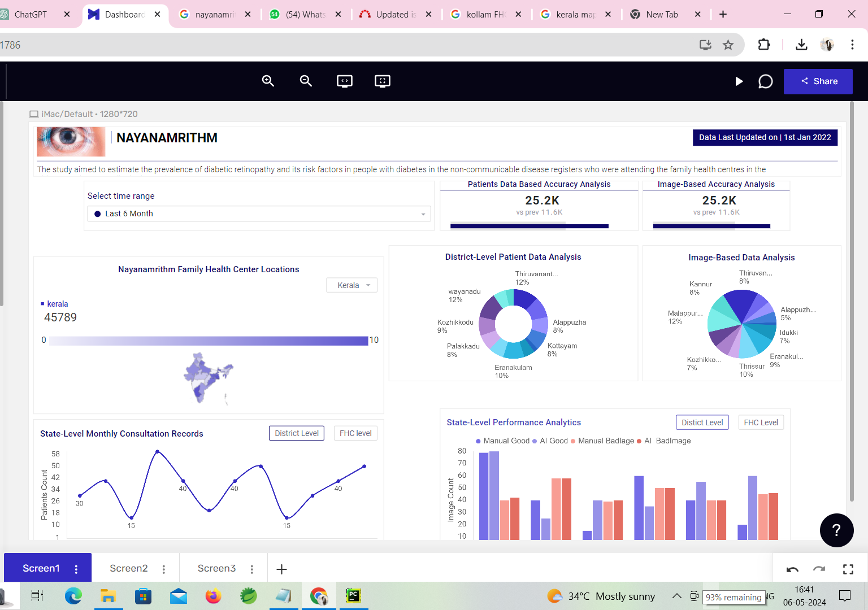Image resolution: width=868 pixels, height=610 pixels.
Task: Click the round question mark help button
Action: point(836,530)
